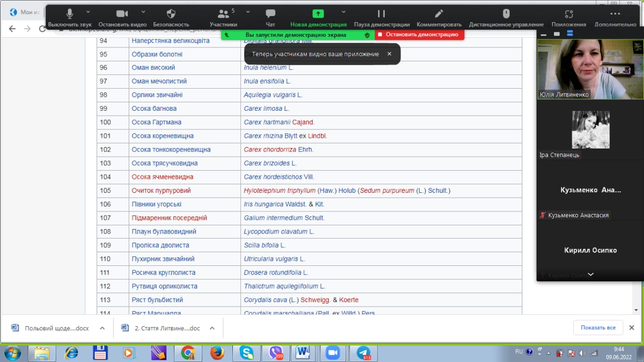Click Очиток пурпуровий red link
The width and height of the screenshot is (644, 362).
tap(162, 190)
